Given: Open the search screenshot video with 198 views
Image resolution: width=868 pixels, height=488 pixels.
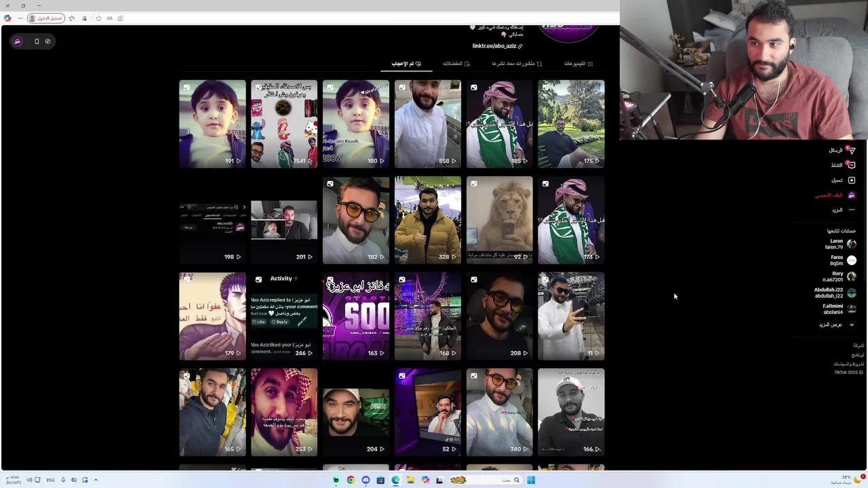Looking at the screenshot, I should (x=212, y=220).
